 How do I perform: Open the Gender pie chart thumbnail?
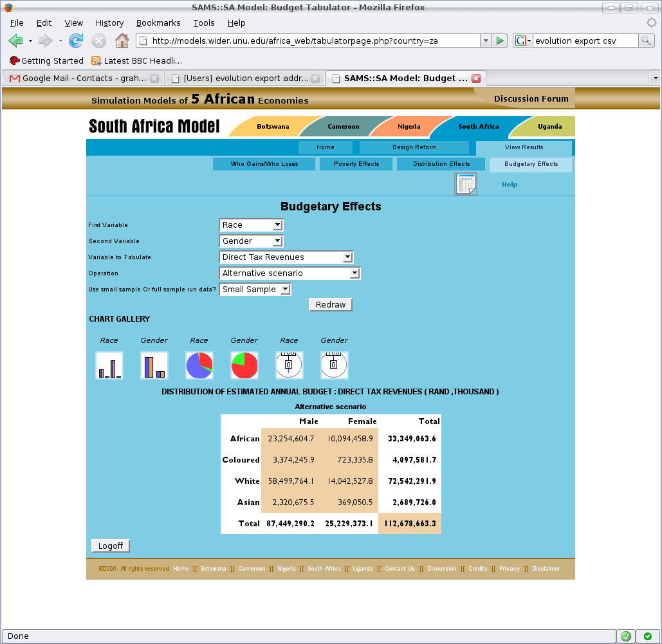[x=244, y=365]
